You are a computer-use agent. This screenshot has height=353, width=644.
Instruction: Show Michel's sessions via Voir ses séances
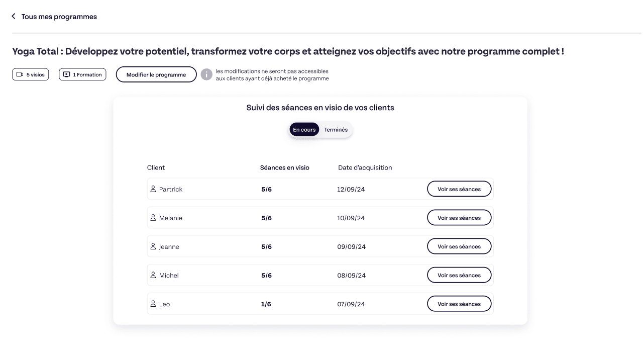pyautogui.click(x=459, y=275)
